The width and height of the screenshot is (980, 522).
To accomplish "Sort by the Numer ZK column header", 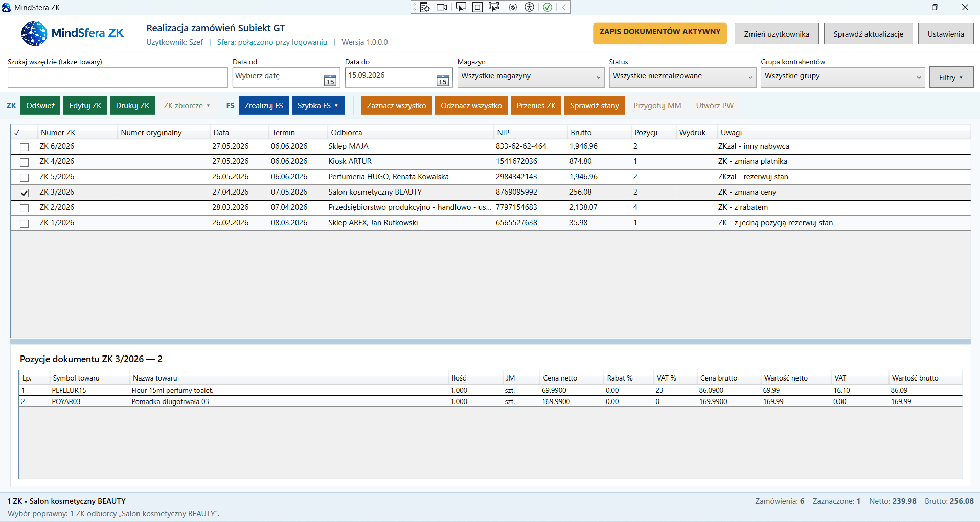I will click(x=77, y=133).
